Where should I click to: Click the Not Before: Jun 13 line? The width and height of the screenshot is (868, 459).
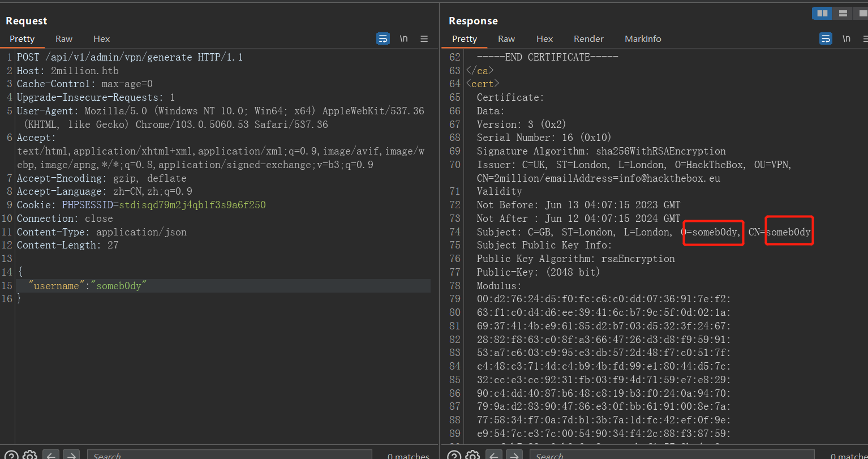click(x=578, y=205)
